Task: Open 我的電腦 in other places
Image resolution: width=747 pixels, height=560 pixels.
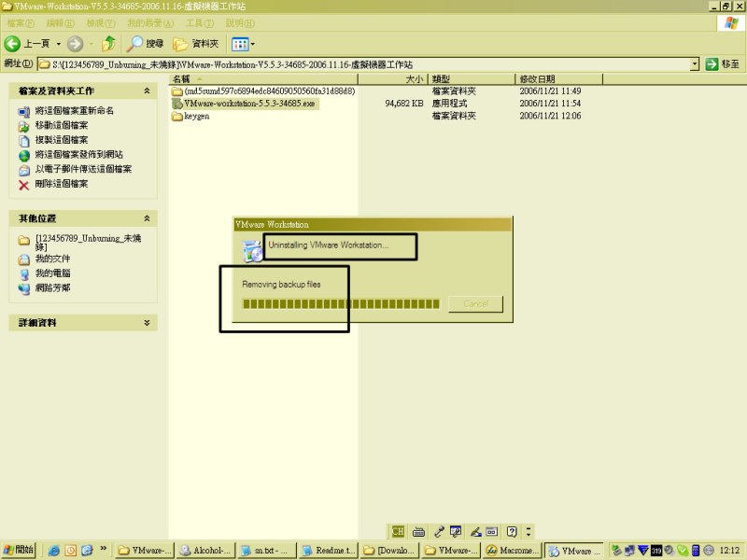Action: click(x=52, y=273)
